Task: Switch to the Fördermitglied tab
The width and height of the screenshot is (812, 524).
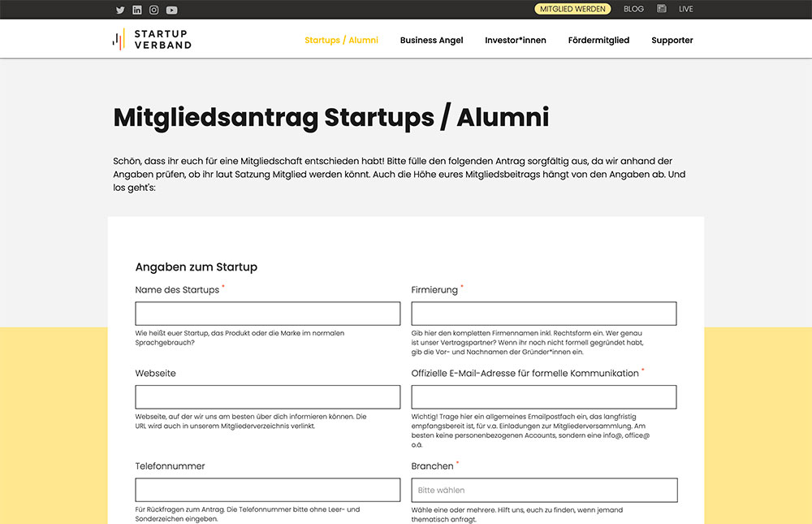Action: pos(598,39)
